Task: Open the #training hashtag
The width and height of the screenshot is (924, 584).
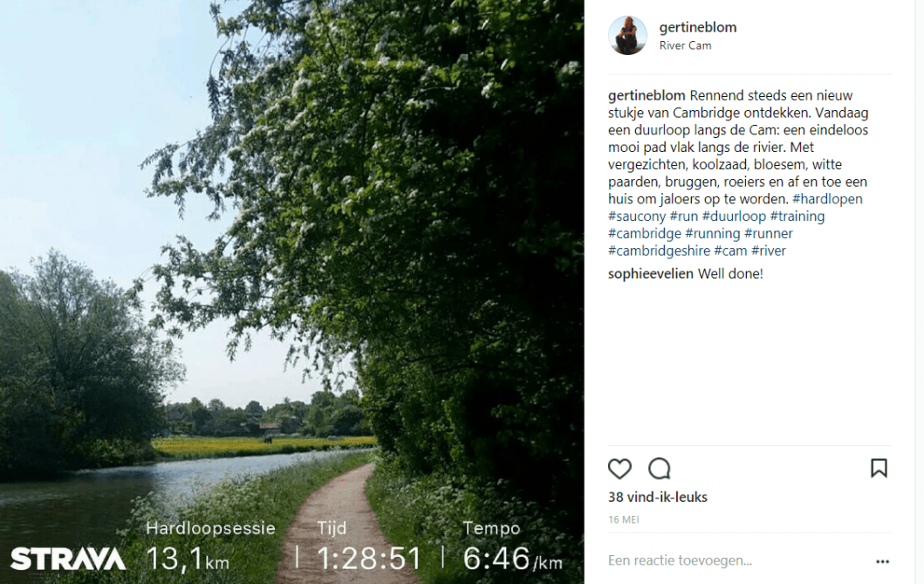Action: coord(797,216)
